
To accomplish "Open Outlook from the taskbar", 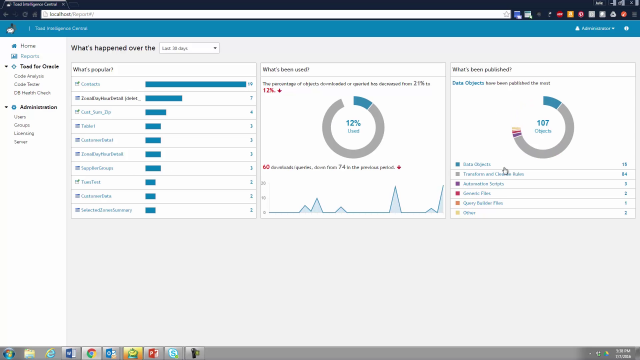I will [111, 353].
